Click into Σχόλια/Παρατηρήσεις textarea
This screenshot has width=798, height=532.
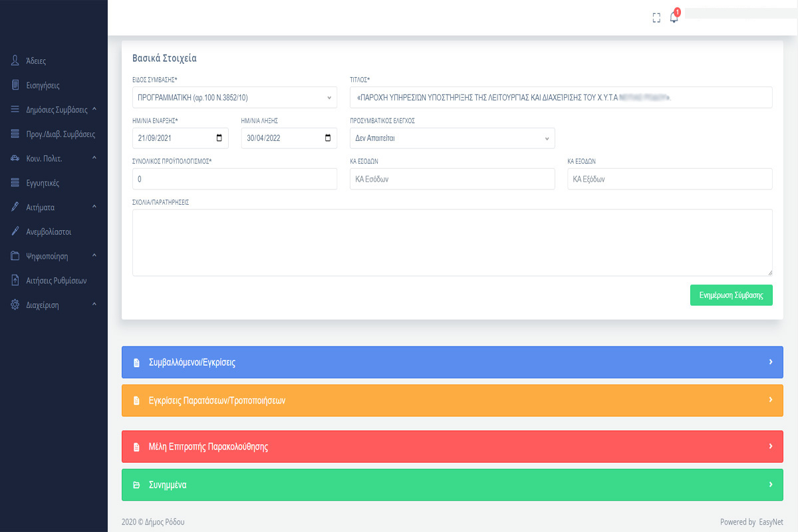(x=452, y=243)
